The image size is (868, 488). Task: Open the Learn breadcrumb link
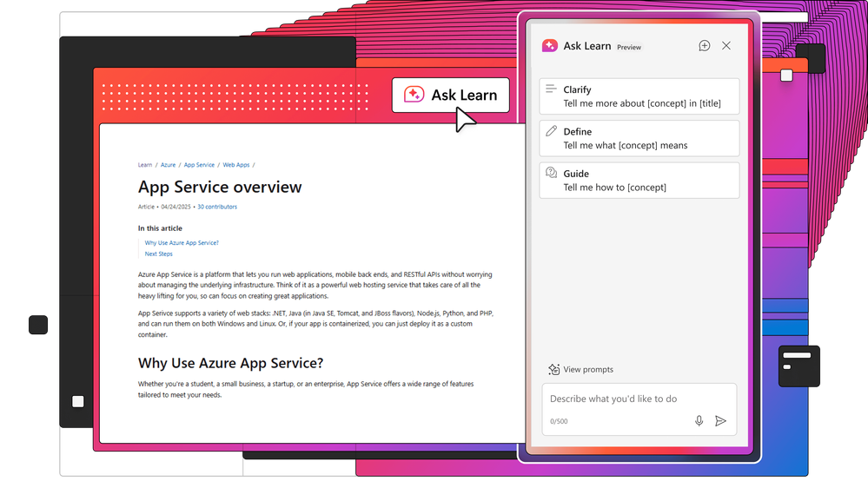[145, 165]
